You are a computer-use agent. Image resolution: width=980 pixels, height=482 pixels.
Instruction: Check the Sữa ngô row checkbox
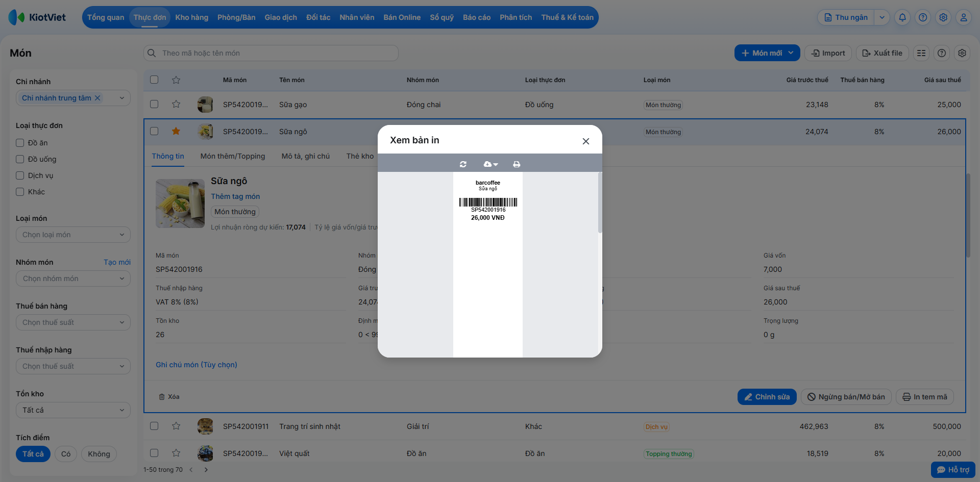coord(154,131)
